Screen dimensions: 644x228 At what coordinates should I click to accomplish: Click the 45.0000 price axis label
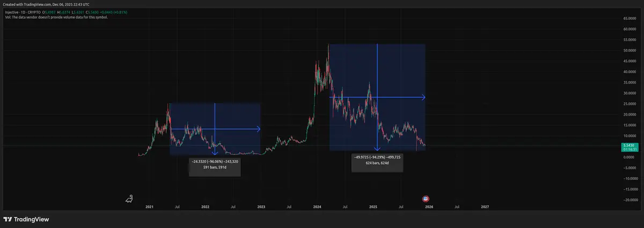coord(630,61)
